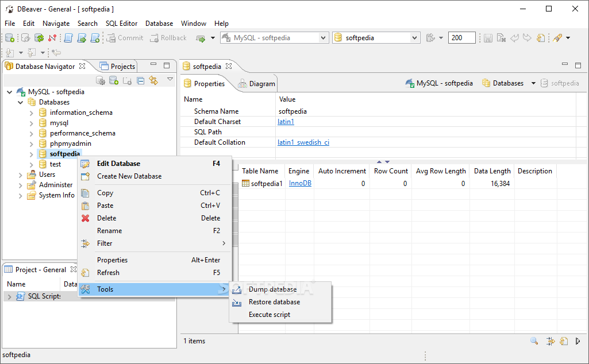This screenshot has width=589, height=364.
Task: Open the softpedia active database combo box
Action: (376, 38)
